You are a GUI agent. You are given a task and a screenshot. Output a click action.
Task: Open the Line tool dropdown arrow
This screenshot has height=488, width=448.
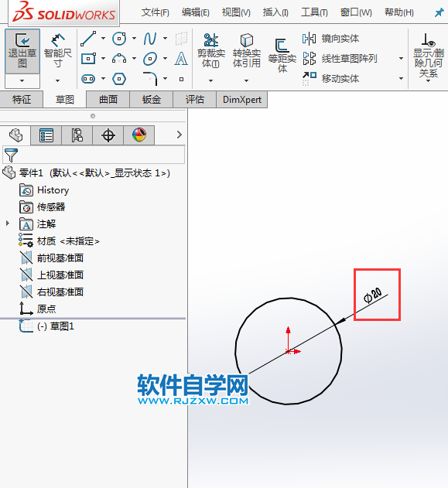click(103, 38)
